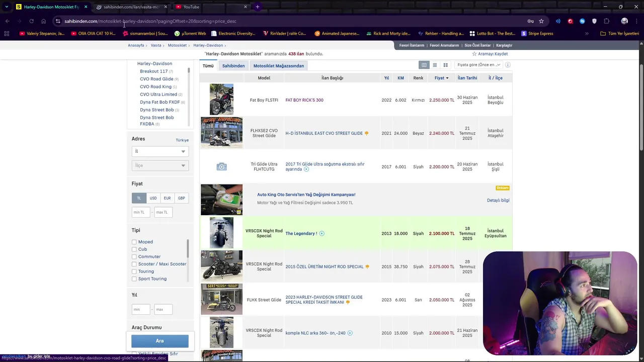
Task: Show more bookmarks with the chevron
Action: (x=587, y=34)
